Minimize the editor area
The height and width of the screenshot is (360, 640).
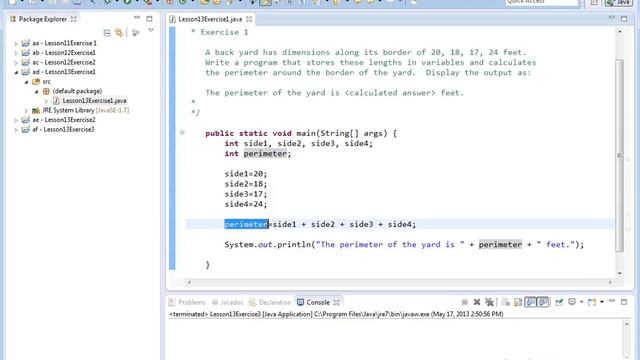[611, 18]
